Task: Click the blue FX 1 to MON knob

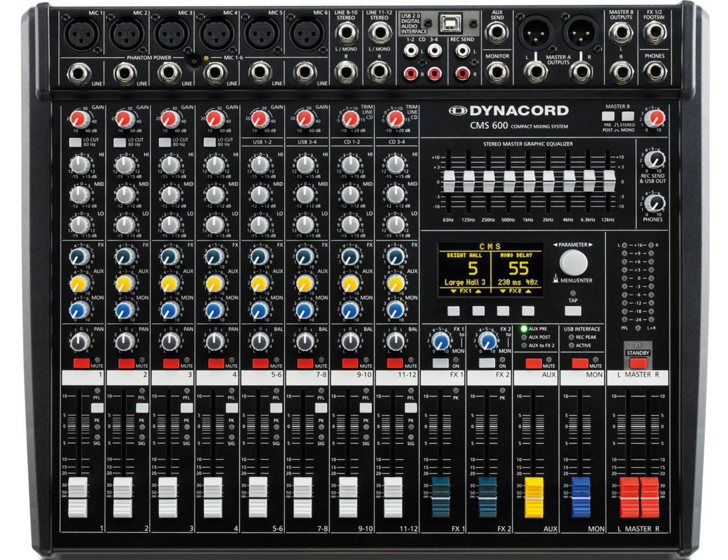Action: (440, 341)
